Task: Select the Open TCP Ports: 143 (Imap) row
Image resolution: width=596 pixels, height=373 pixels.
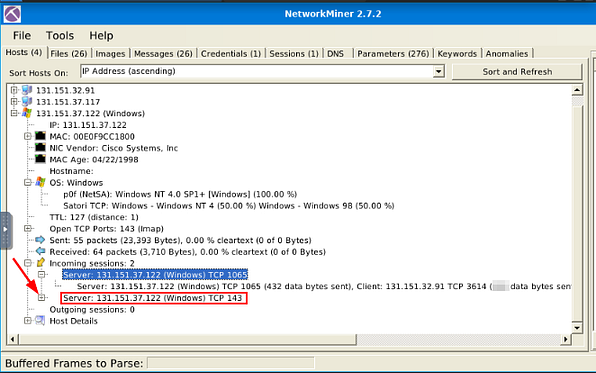Action: [x=106, y=229]
